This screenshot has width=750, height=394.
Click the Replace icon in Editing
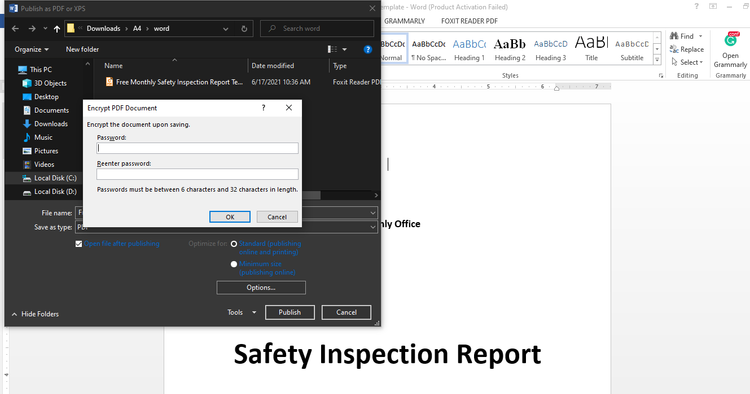(x=674, y=49)
